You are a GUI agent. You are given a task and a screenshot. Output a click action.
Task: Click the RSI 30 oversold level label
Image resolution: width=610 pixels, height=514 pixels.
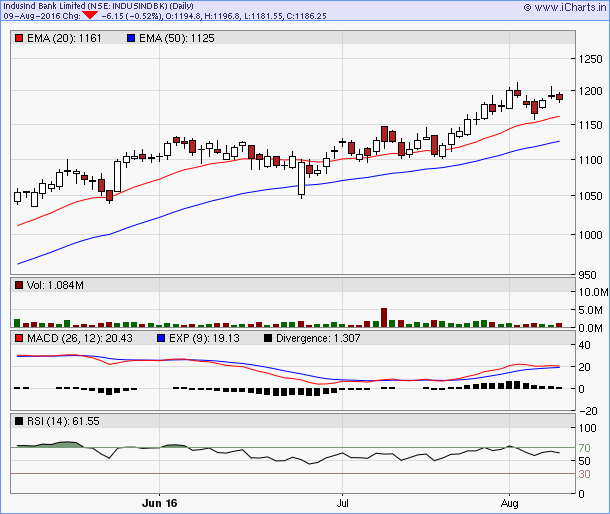pyautogui.click(x=584, y=474)
